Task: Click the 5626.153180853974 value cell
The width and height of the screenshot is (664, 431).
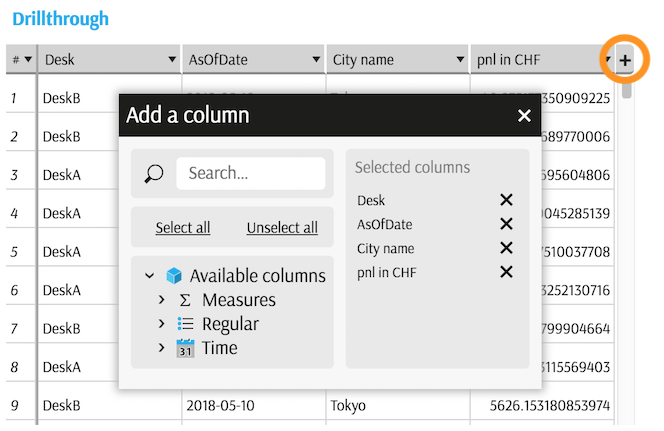Action: (550, 406)
